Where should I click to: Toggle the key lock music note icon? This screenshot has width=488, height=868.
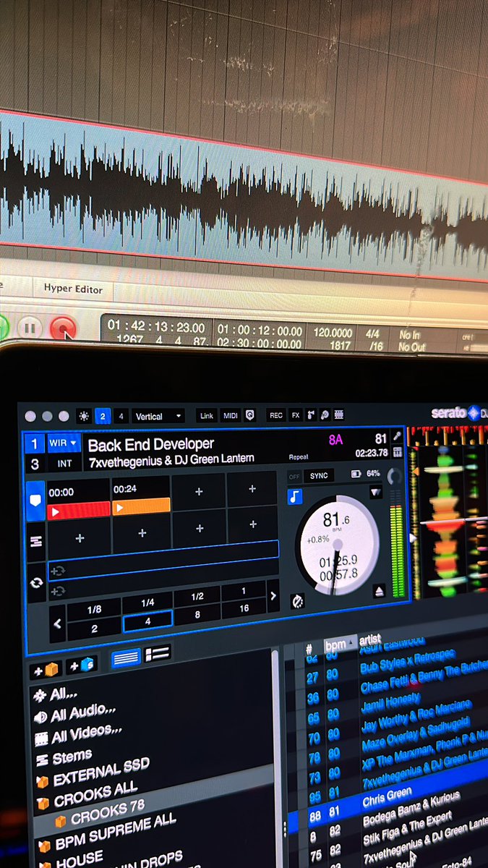point(294,497)
